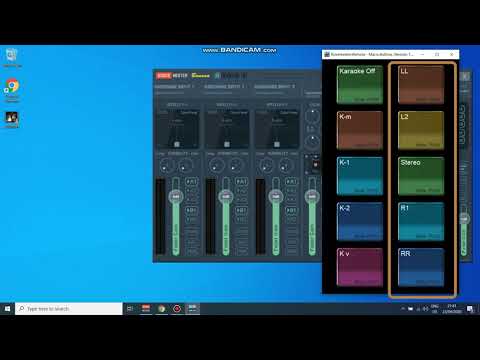480x360 pixels.
Task: Trigger the R1 macro button
Action: pos(421,222)
